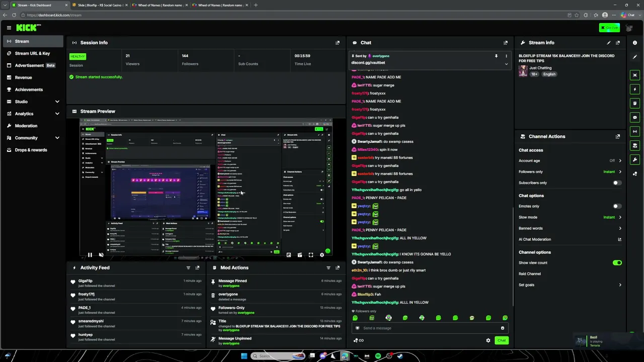The height and width of the screenshot is (362, 644).
Task: Click the green Go live button
Action: click(609, 28)
